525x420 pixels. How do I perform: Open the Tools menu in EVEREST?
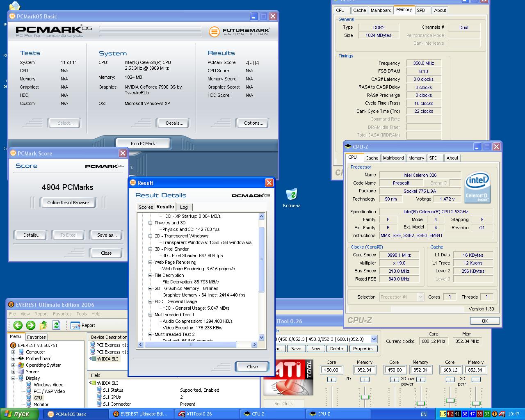point(82,314)
